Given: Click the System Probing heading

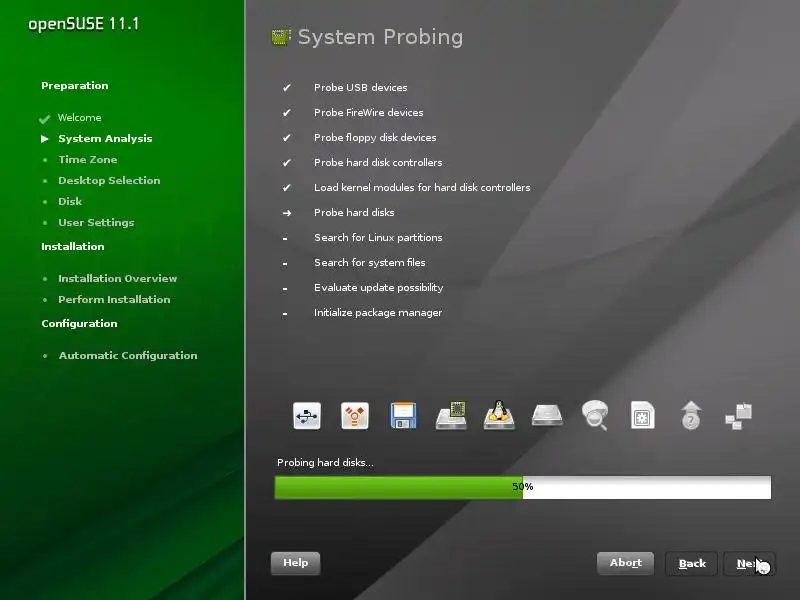Looking at the screenshot, I should tap(380, 37).
